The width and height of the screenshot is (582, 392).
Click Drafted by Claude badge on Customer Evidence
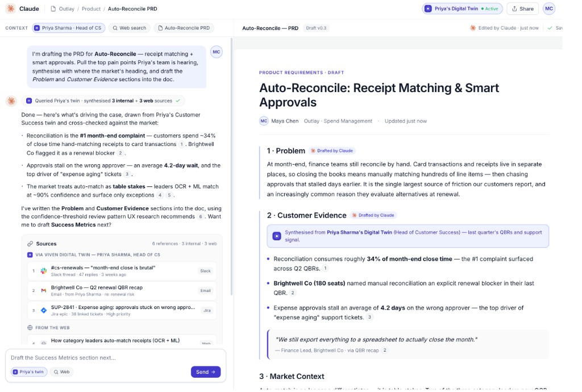373,215
